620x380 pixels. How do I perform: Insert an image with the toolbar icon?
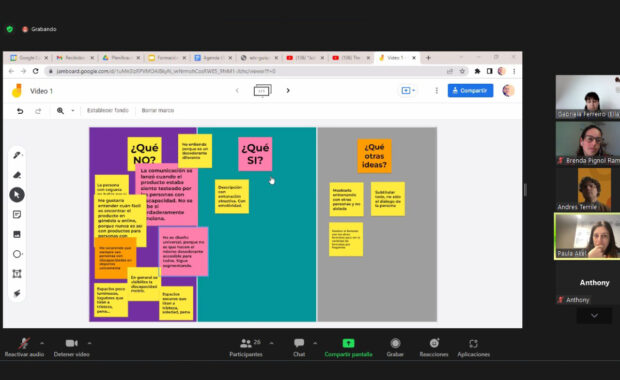tap(17, 234)
